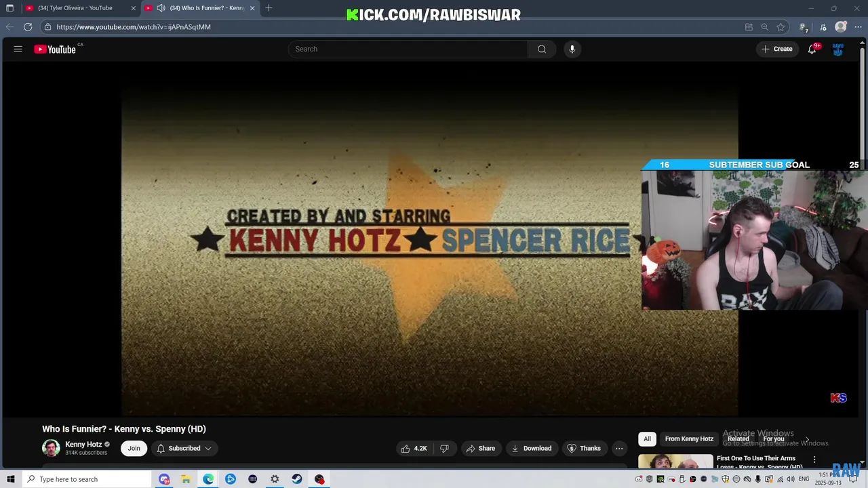
Task: Focus the YouTube search box
Action: [x=409, y=49]
